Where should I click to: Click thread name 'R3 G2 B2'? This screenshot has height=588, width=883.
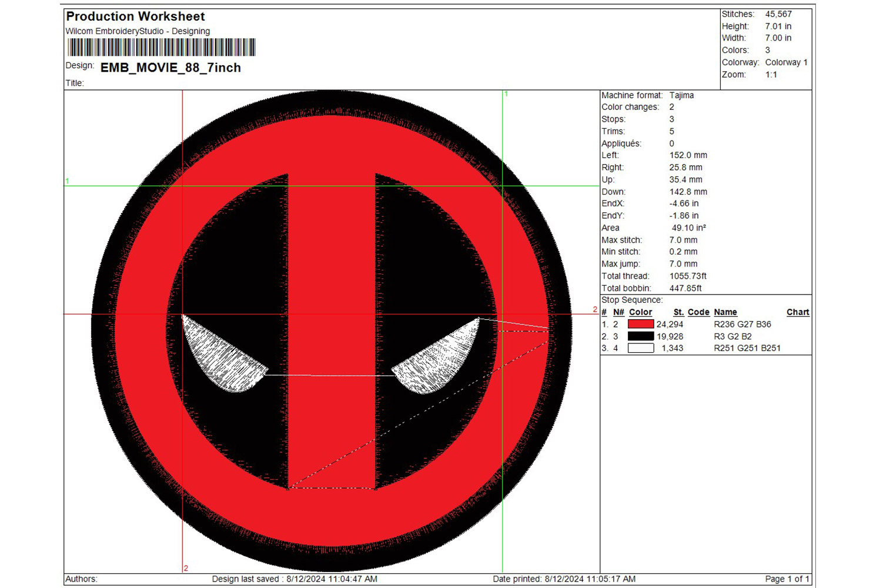(x=733, y=336)
